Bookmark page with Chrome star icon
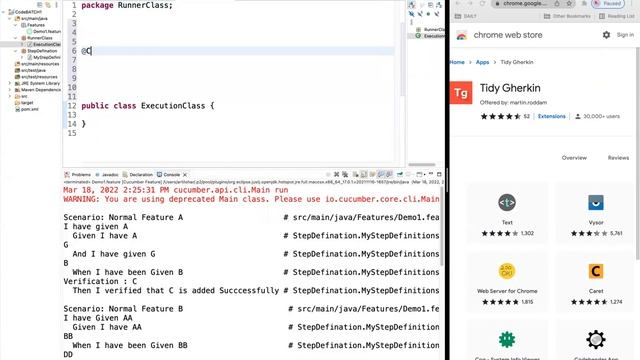The width and height of the screenshot is (640, 360). pos(569,4)
